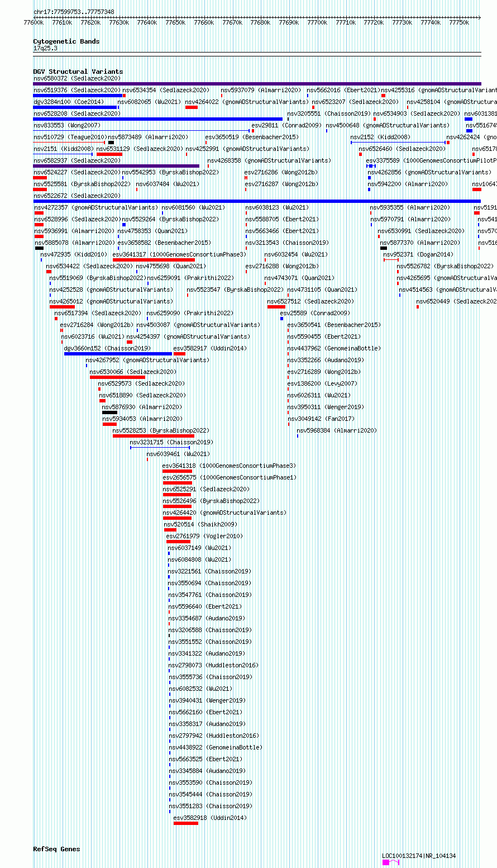Select esv3641317 (1000GenomesConsortiumPhase3) label

(x=179, y=254)
